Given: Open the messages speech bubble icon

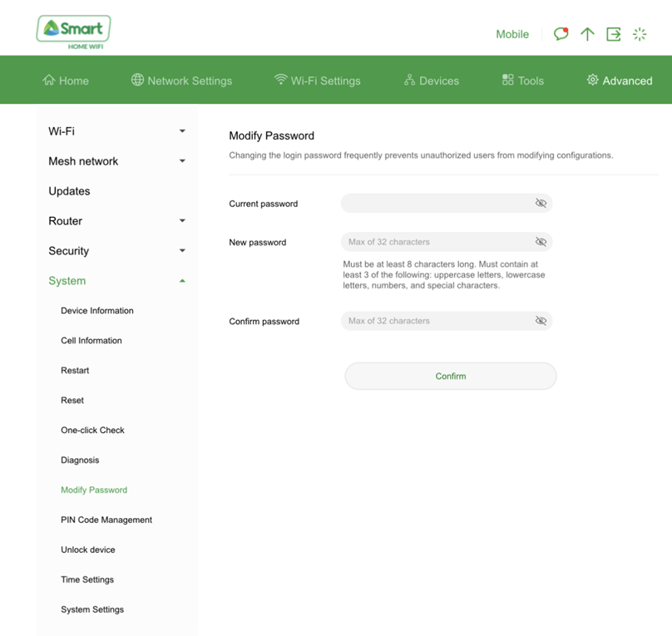Looking at the screenshot, I should tap(561, 34).
